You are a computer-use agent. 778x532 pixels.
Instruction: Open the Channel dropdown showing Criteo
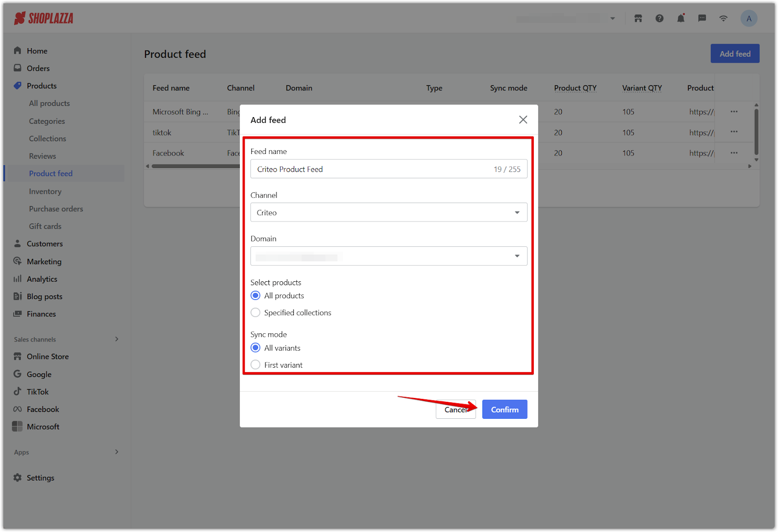coord(389,212)
